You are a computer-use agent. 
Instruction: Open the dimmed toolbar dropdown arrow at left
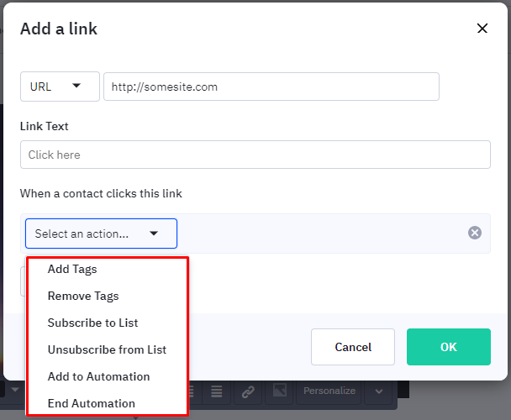[15, 390]
